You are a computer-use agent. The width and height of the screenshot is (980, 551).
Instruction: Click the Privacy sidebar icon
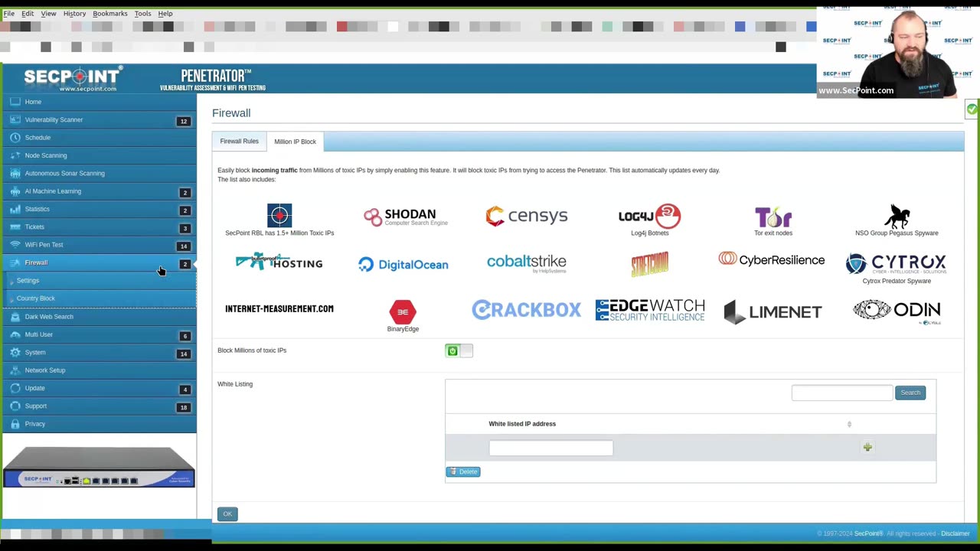click(x=15, y=424)
